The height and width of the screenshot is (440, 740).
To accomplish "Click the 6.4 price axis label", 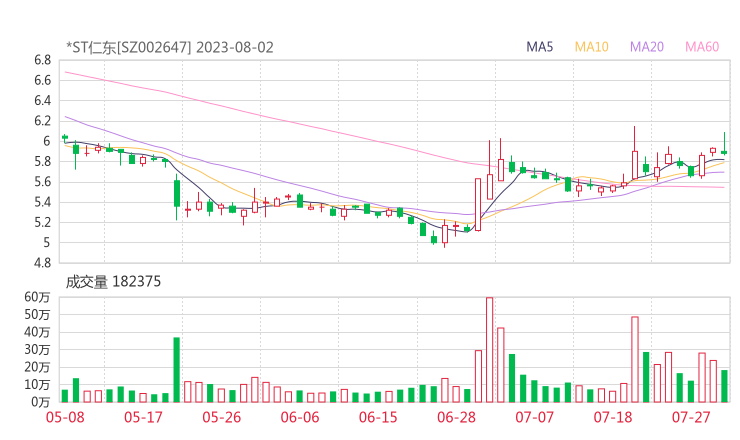I will 42,101.
